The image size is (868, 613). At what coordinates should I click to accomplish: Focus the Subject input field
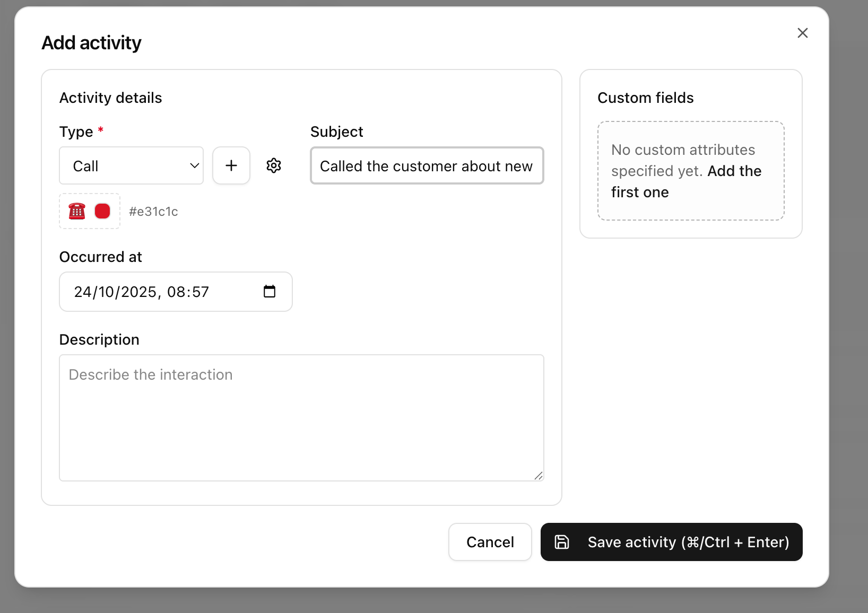426,165
